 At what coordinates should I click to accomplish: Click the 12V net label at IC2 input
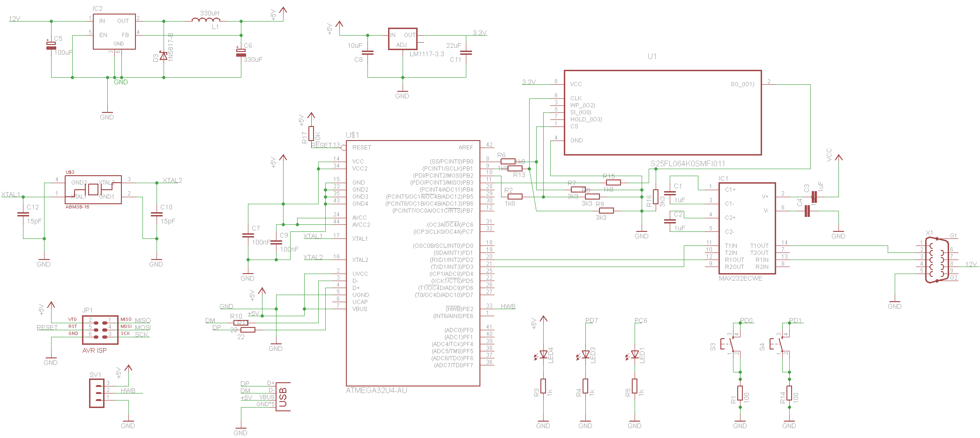15,19
